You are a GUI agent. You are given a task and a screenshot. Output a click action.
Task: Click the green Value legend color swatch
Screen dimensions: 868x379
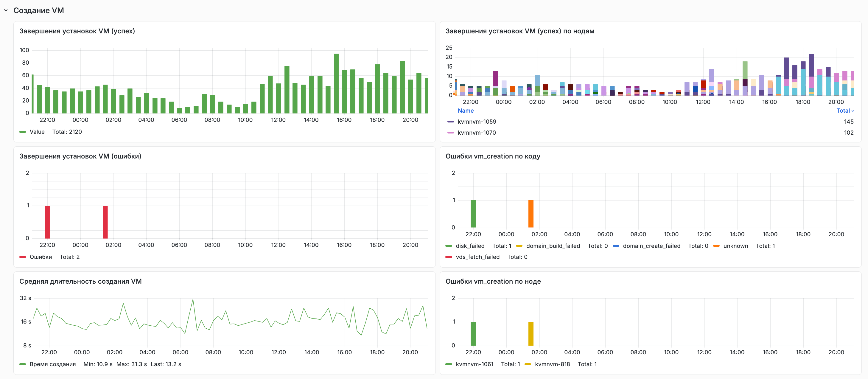23,132
